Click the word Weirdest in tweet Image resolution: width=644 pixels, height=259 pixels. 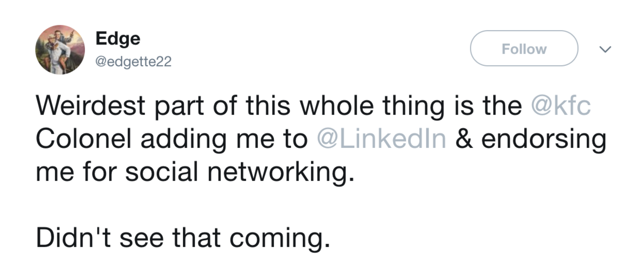click(91, 106)
